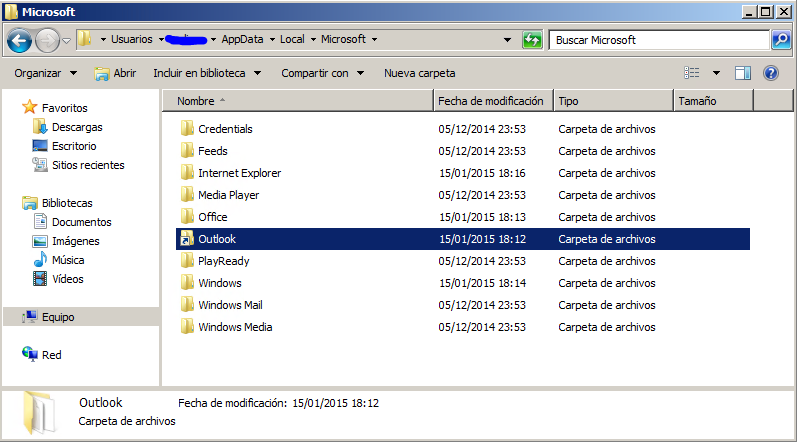Screen dimensions: 797x442
Task: Click the Abrir toolbar button
Action: click(x=115, y=73)
